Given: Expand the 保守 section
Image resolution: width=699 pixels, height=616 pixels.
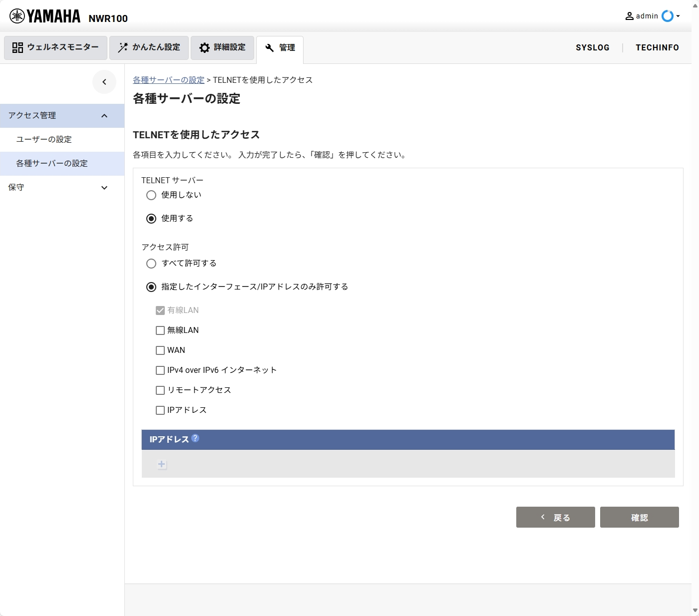Looking at the screenshot, I should [x=104, y=188].
